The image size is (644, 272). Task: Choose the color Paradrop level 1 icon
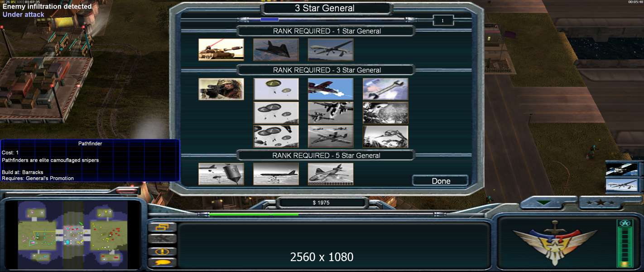[276, 89]
